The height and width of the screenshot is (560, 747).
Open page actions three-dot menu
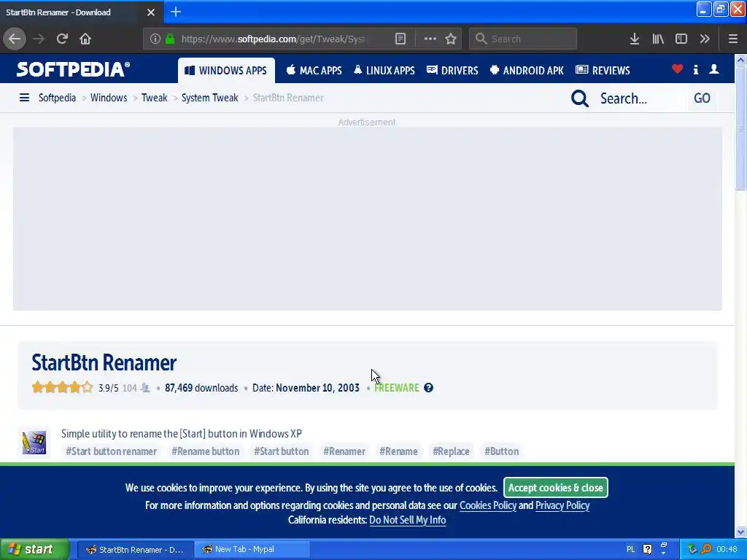click(x=430, y=39)
